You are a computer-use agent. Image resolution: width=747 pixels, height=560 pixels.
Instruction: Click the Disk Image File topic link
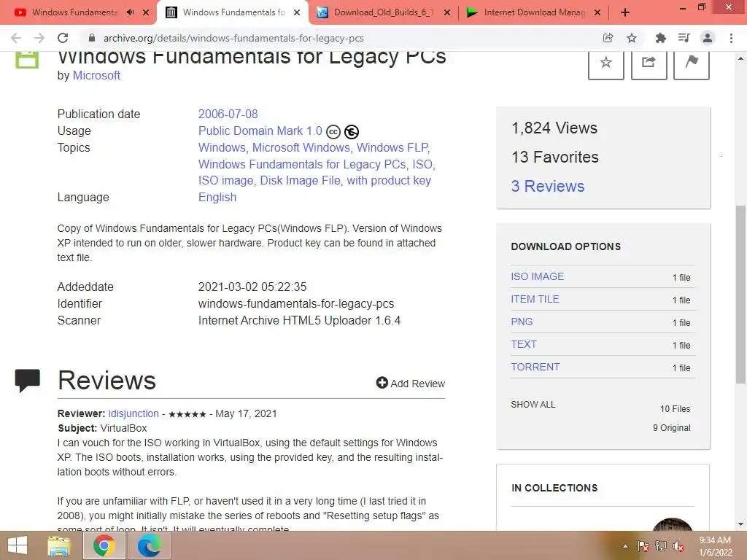(300, 181)
